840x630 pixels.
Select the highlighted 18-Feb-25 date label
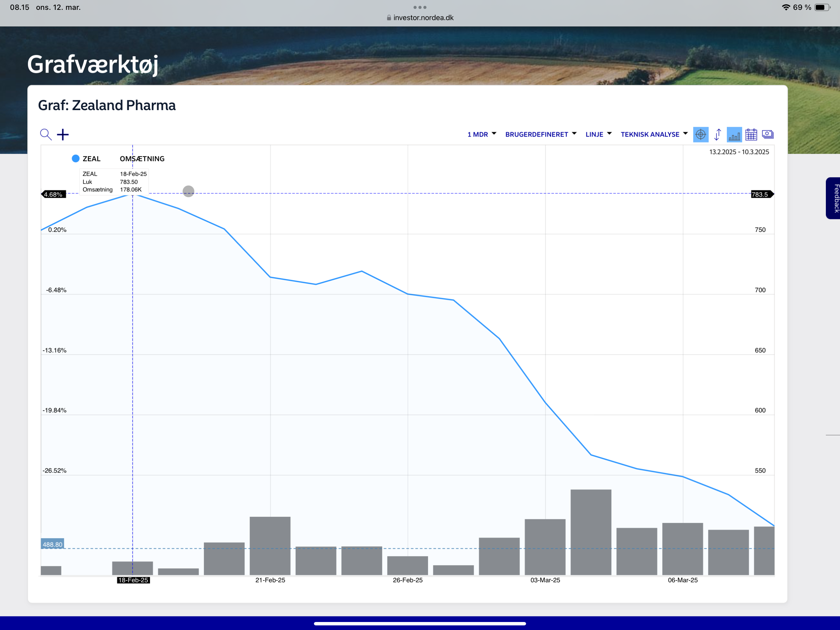133,580
